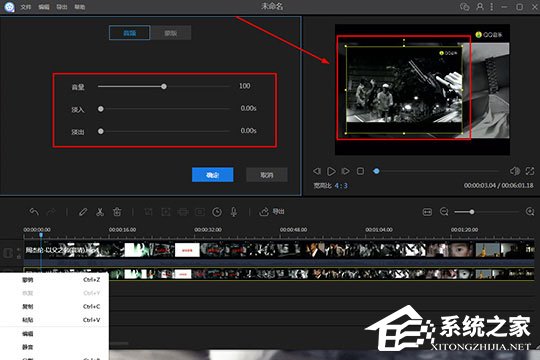
Task: Click the frame icon left of the clock
Action: pos(200,212)
